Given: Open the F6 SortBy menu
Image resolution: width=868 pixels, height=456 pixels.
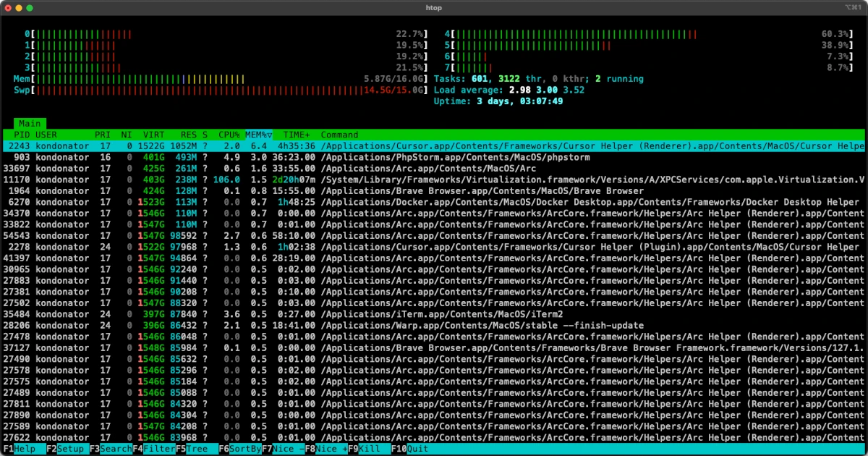Looking at the screenshot, I should coord(239,449).
